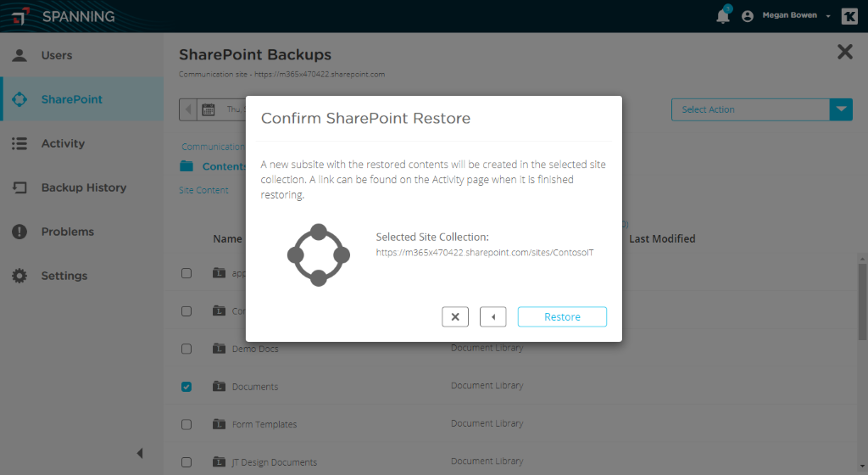This screenshot has height=475, width=868.
Task: Click the Settings gear icon
Action: point(19,276)
